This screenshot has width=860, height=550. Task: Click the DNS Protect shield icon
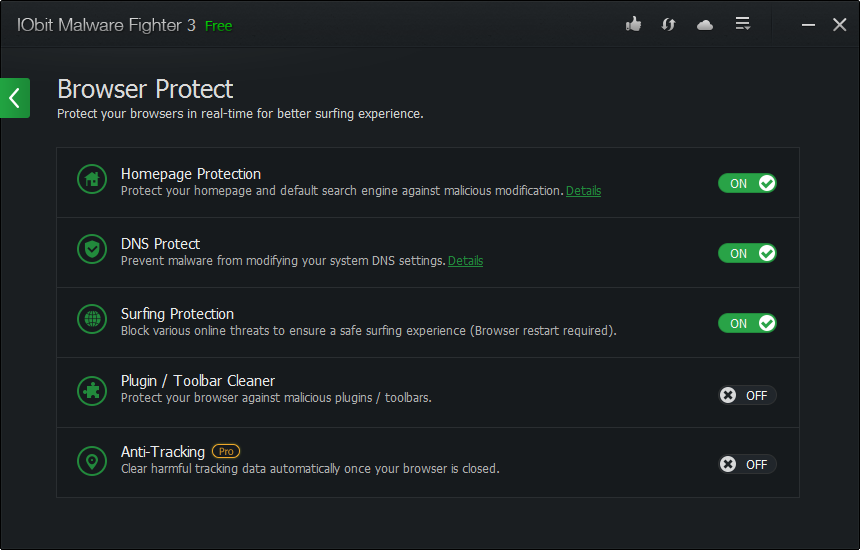tap(92, 249)
